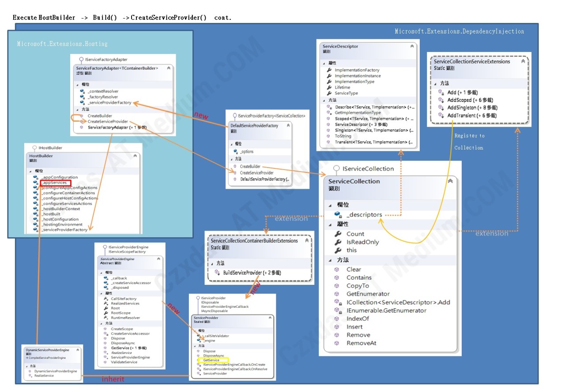The height and width of the screenshot is (392, 565).
Task: Click the wrench icon beside RootScope
Action: [x=105, y=313]
